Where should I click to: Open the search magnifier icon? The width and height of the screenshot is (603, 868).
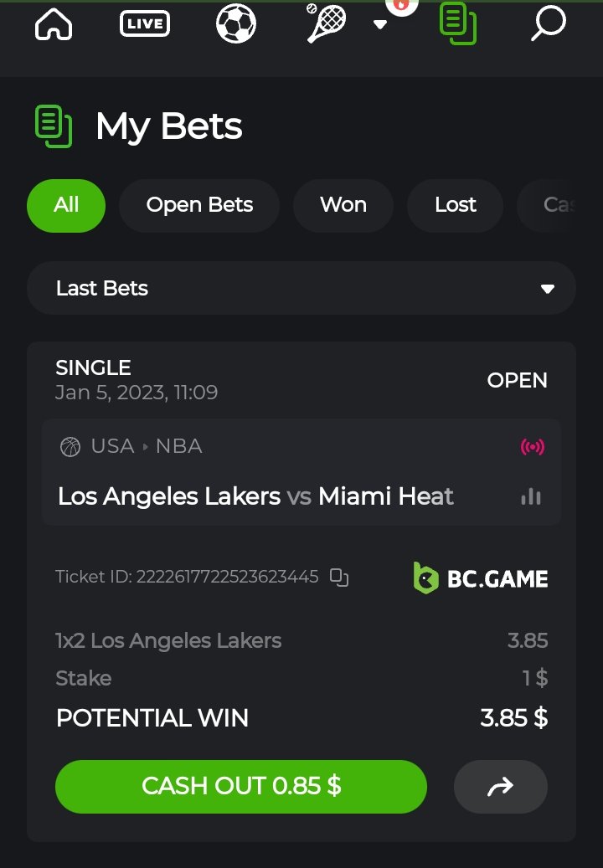point(549,23)
